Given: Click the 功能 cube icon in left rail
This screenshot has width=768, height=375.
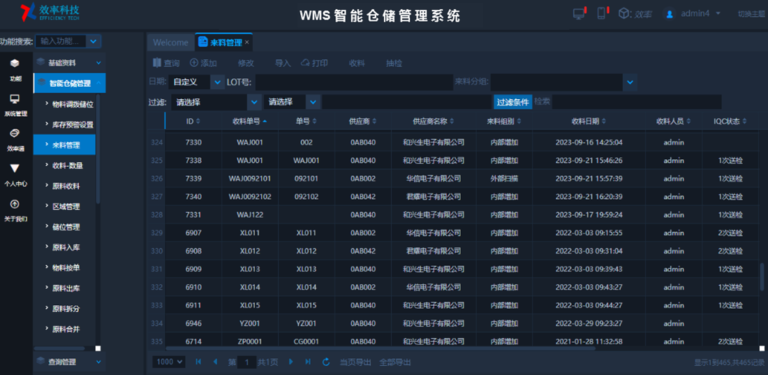Looking at the screenshot, I should pos(15,63).
